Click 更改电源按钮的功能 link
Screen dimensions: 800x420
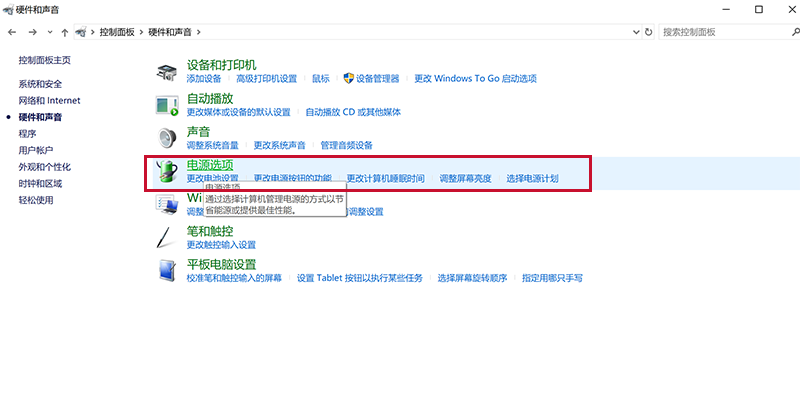coord(292,178)
